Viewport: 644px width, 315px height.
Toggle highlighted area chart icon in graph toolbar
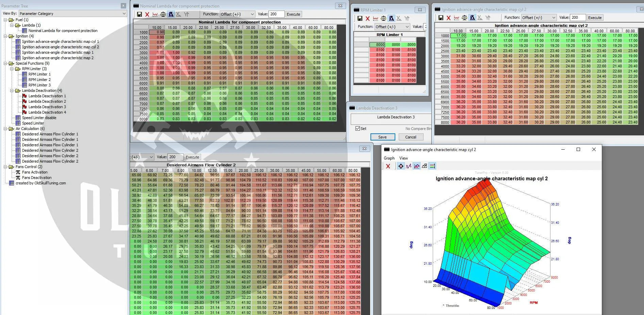point(416,166)
